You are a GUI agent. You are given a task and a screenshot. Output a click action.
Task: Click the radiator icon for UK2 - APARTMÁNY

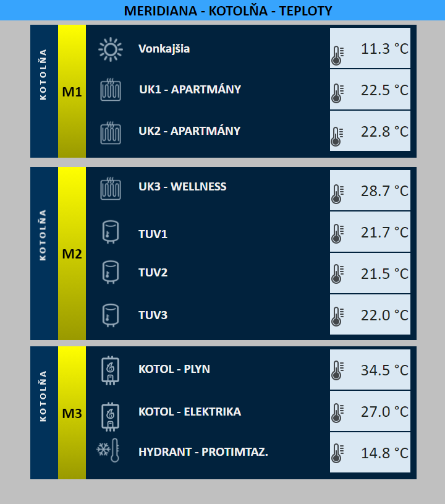(111, 133)
